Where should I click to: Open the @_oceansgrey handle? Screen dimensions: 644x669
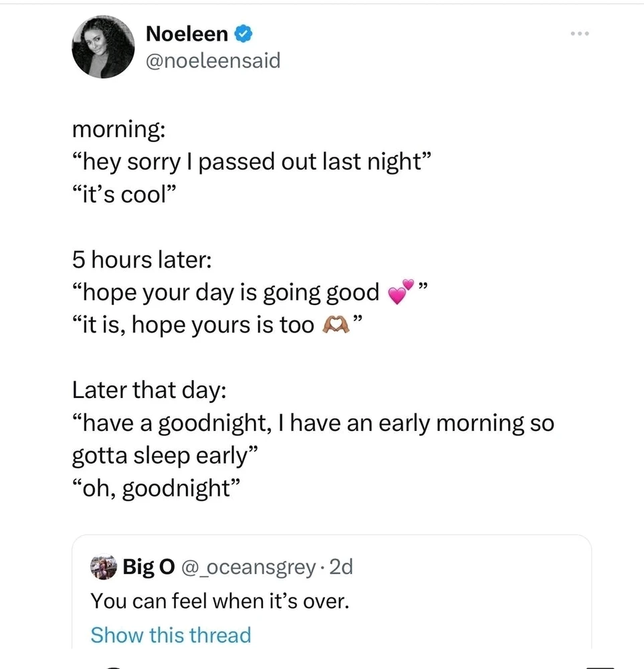tap(249, 567)
